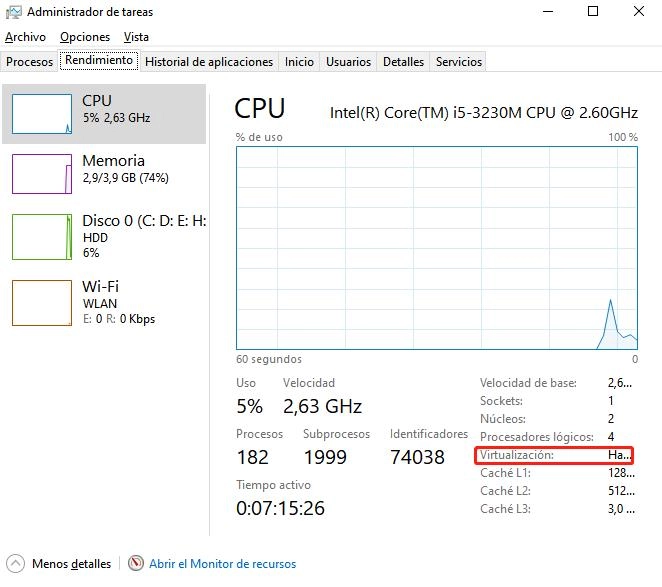
Task: Click the Resource Monitor icon at bottom
Action: point(136,563)
